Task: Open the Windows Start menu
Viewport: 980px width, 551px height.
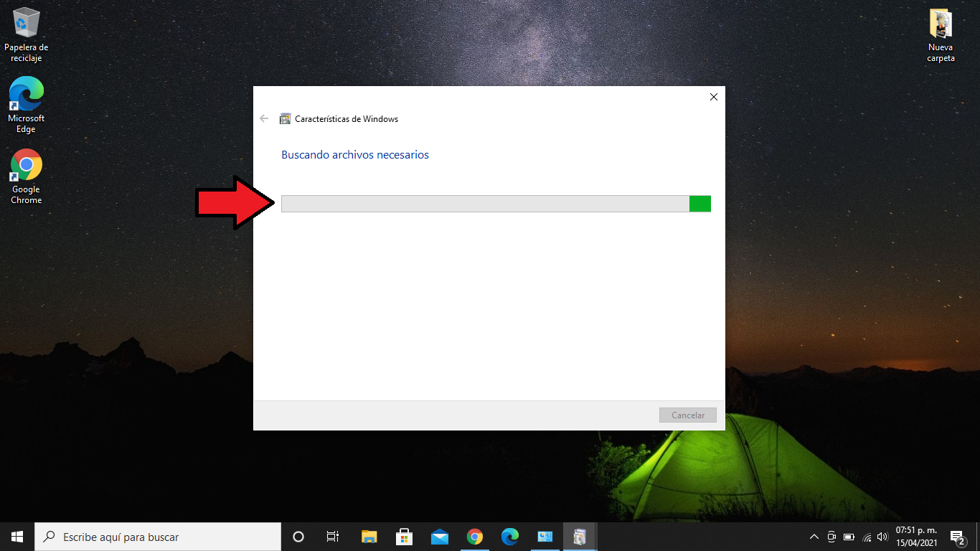Action: click(x=17, y=537)
